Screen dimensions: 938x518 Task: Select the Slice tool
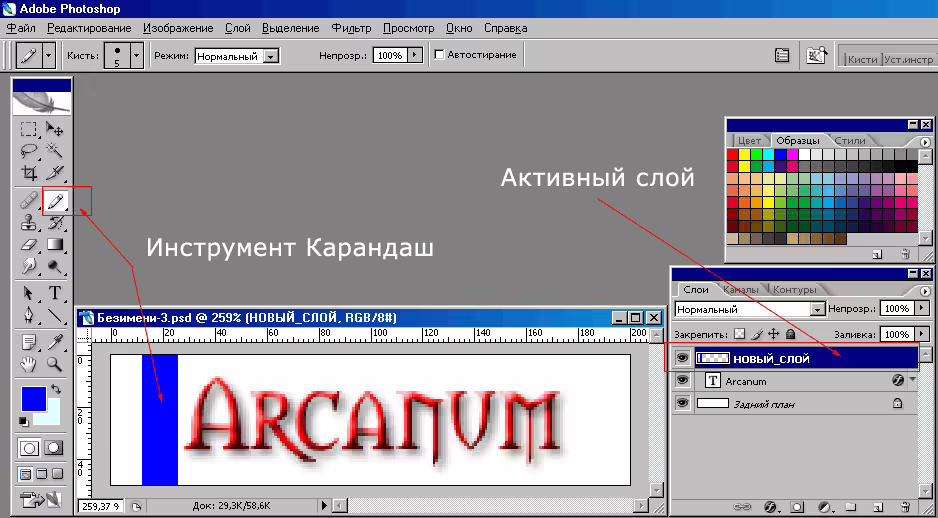(x=55, y=172)
